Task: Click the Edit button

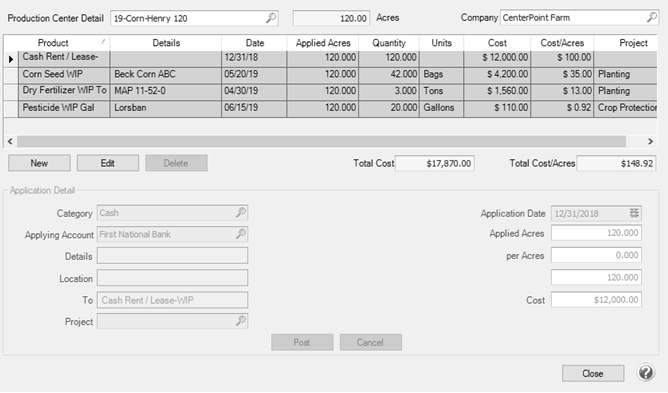Action: (x=108, y=163)
